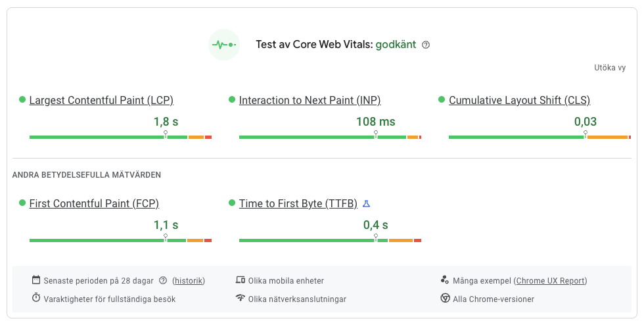Open Interaction to Next Paint (INP) link
The image size is (644, 327).
coord(310,101)
